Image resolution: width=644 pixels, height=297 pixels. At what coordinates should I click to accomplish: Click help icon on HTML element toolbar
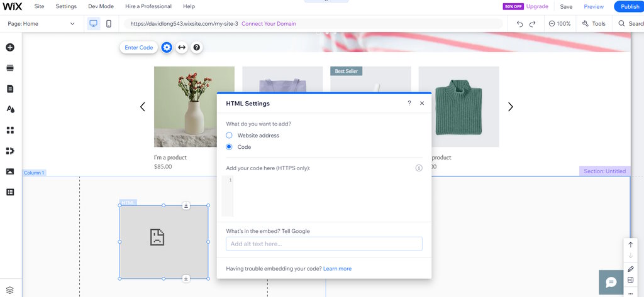197,47
